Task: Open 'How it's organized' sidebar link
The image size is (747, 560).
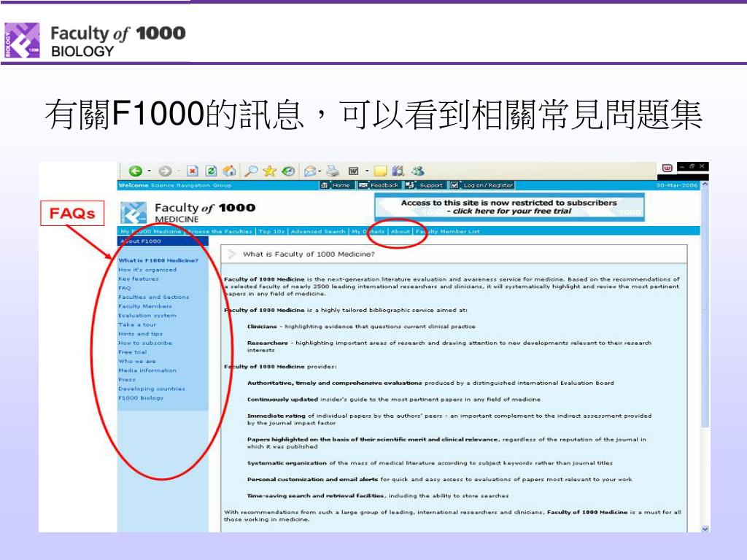Action: (147, 270)
